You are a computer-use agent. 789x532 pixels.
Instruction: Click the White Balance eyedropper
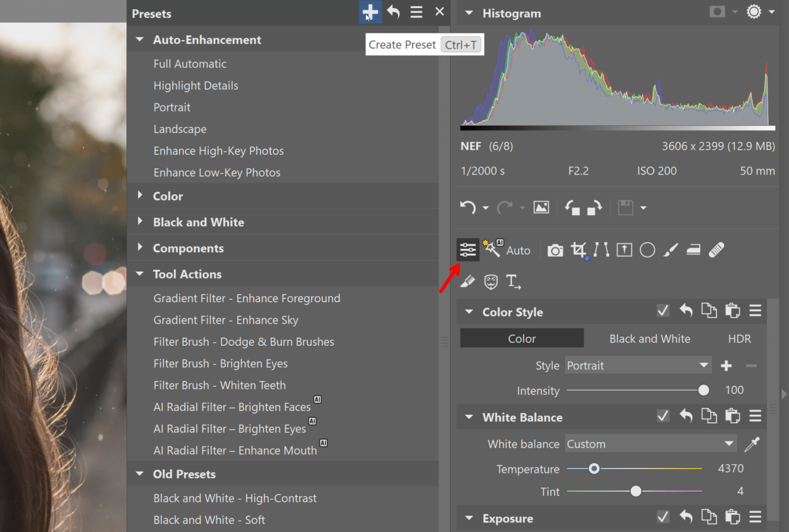click(753, 443)
